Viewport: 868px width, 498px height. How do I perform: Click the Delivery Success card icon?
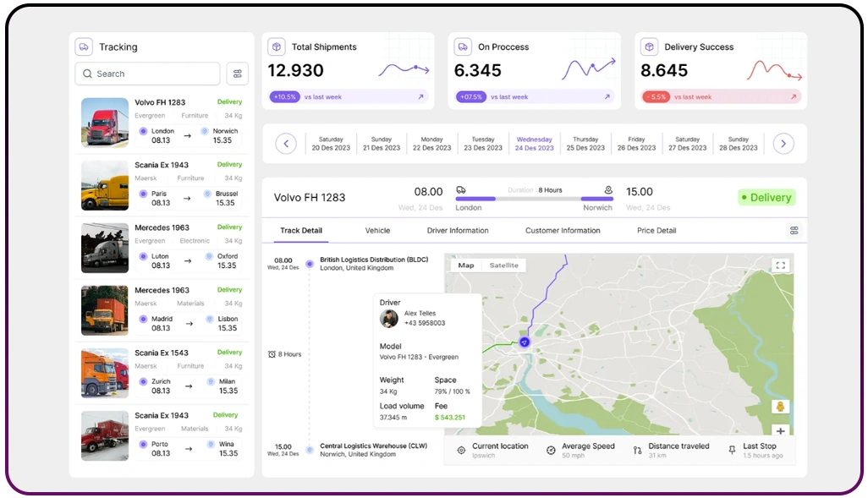648,47
